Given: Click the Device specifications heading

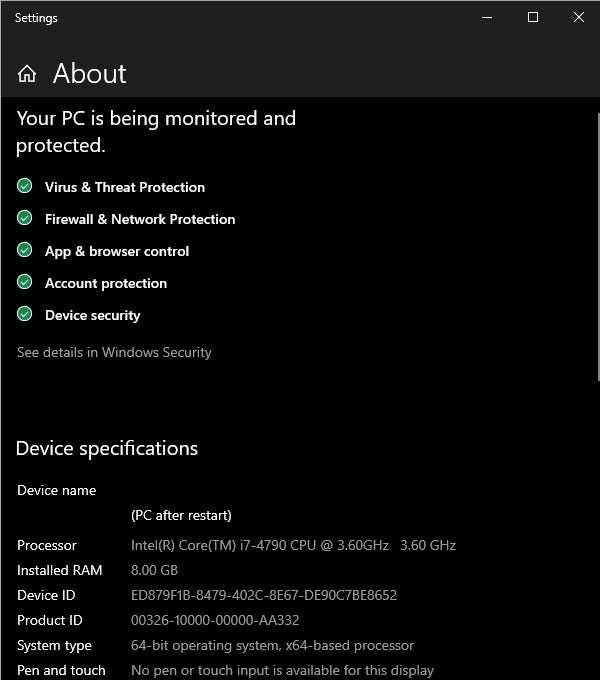Looking at the screenshot, I should tap(107, 448).
